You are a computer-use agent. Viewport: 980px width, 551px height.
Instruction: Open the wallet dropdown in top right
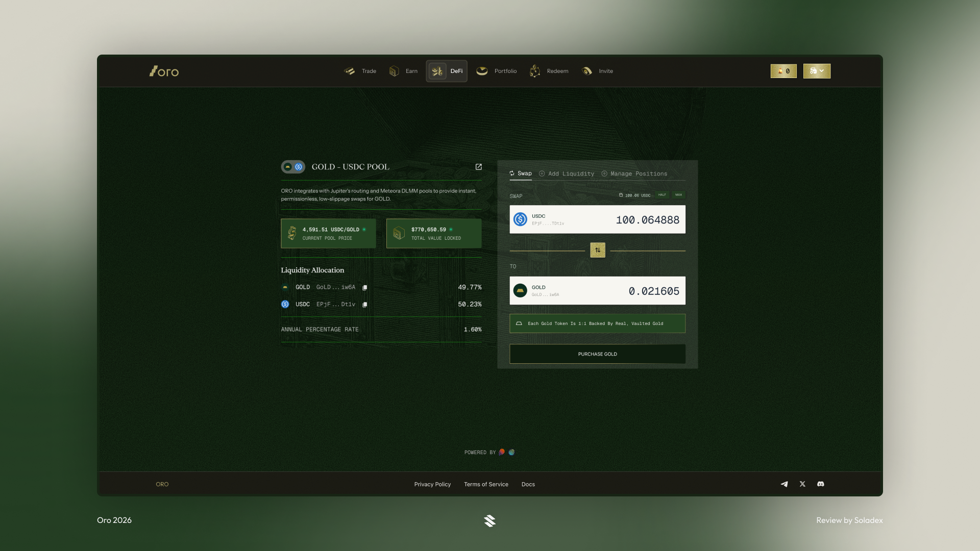pyautogui.click(x=817, y=71)
